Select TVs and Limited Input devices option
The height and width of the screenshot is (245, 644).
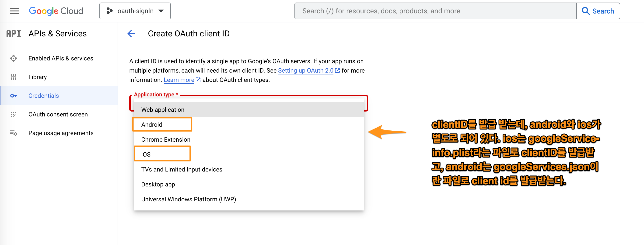point(182,169)
